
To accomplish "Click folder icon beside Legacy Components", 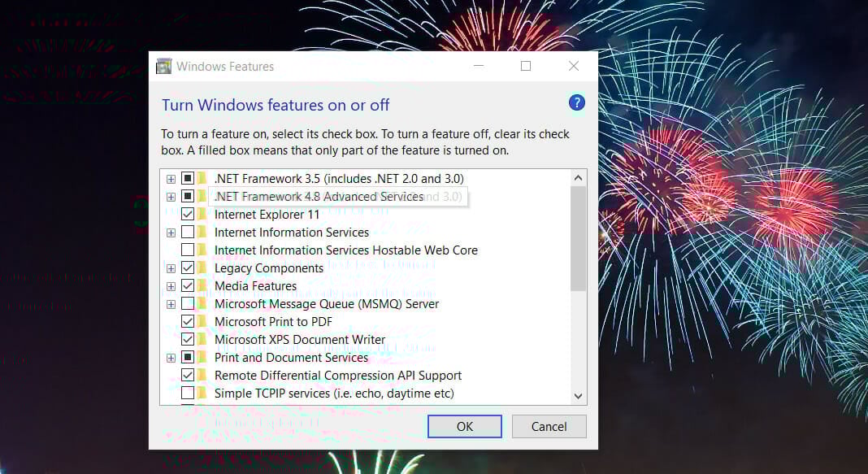I will click(202, 268).
